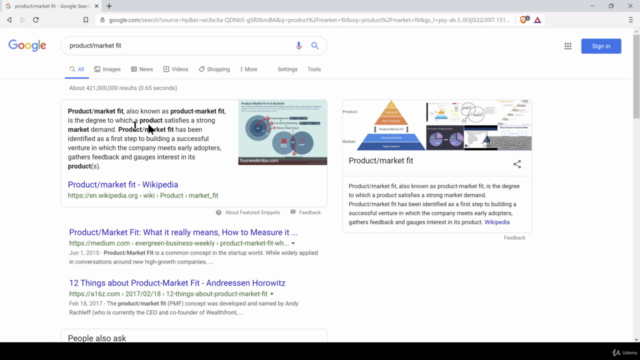
Task: Select the All results tab
Action: [77, 69]
